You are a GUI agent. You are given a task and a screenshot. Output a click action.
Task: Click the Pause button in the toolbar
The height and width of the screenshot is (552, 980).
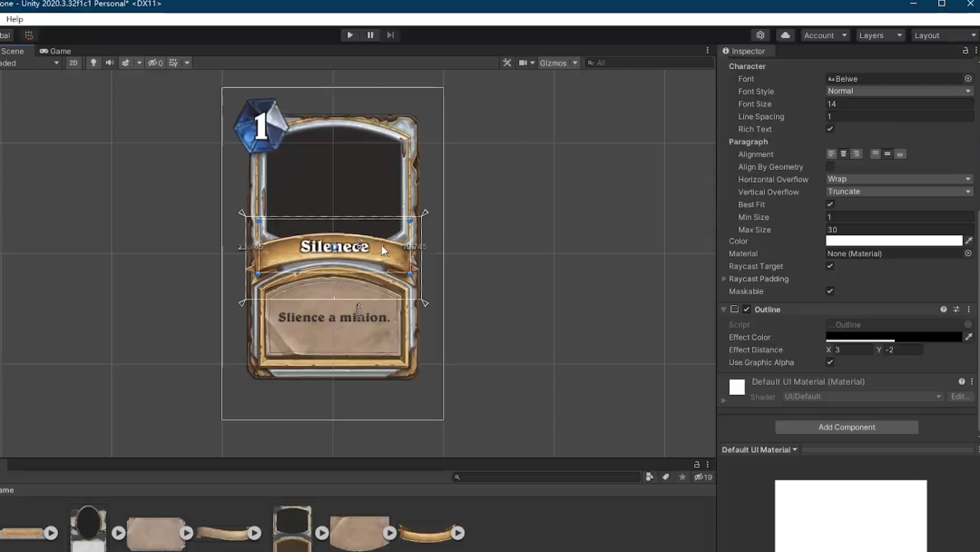(370, 35)
